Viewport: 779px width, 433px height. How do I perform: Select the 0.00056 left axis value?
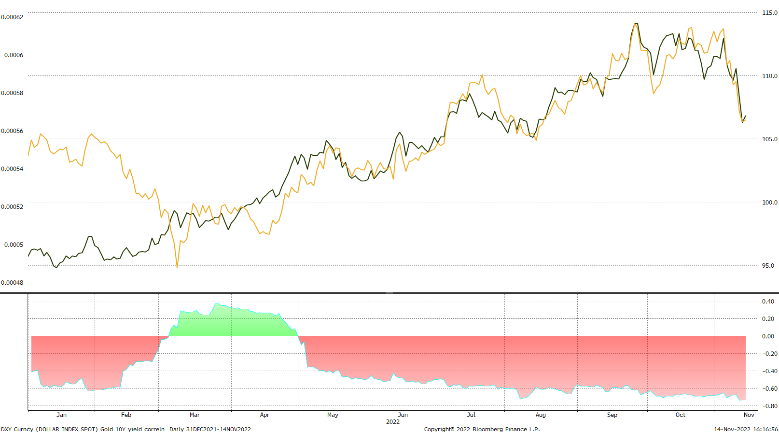point(12,131)
